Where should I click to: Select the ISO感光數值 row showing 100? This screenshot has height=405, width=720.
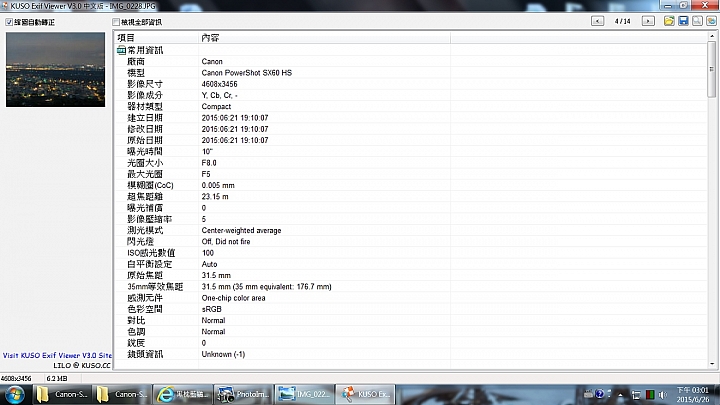pyautogui.click(x=411, y=253)
